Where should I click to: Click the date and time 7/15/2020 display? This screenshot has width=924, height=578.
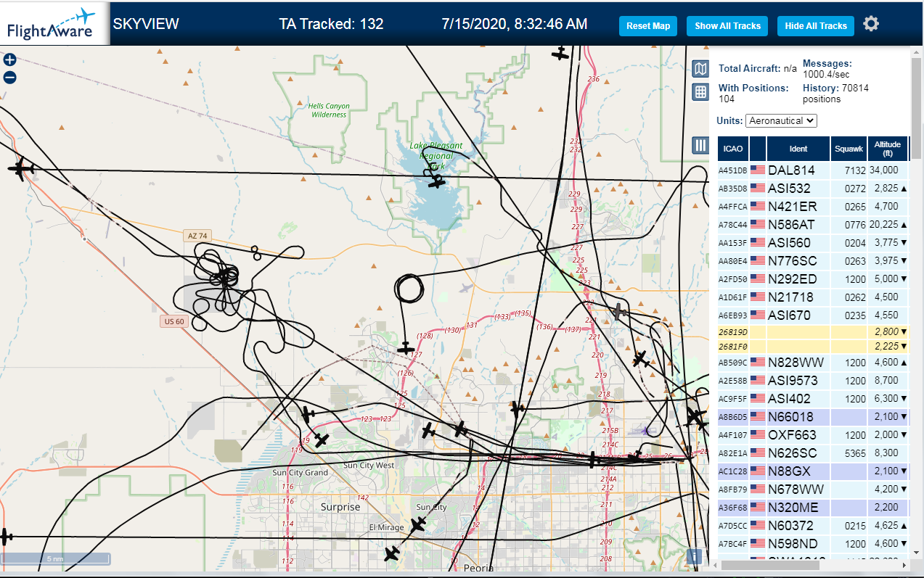[515, 24]
